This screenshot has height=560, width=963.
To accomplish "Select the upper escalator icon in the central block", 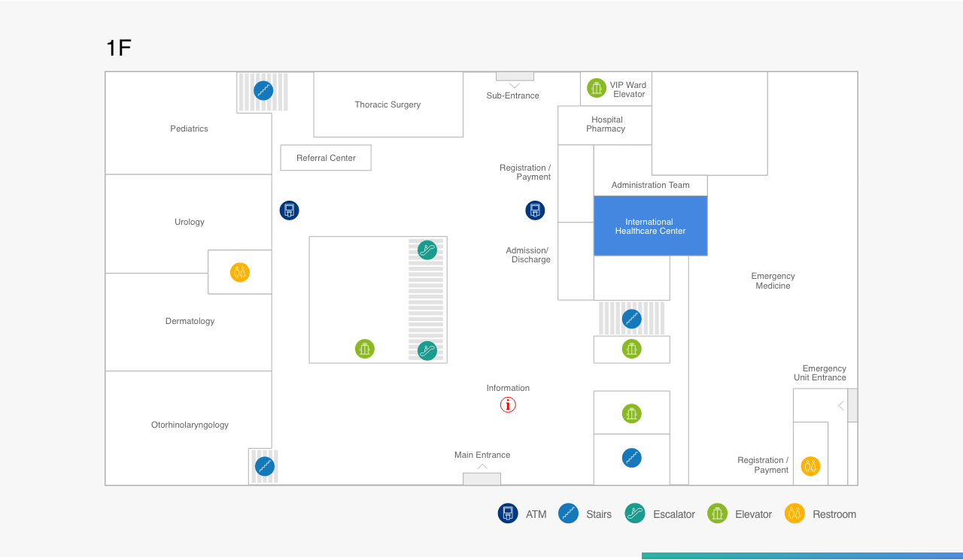I will pos(427,250).
